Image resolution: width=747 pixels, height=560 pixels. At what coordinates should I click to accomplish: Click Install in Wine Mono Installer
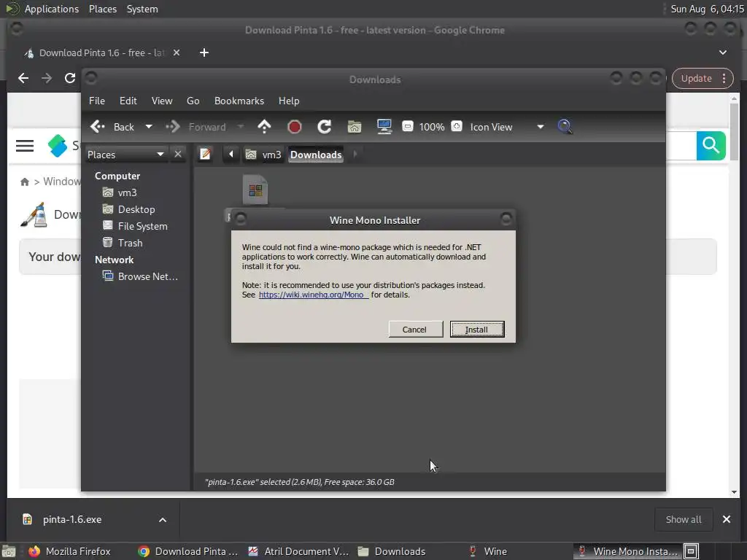click(477, 330)
